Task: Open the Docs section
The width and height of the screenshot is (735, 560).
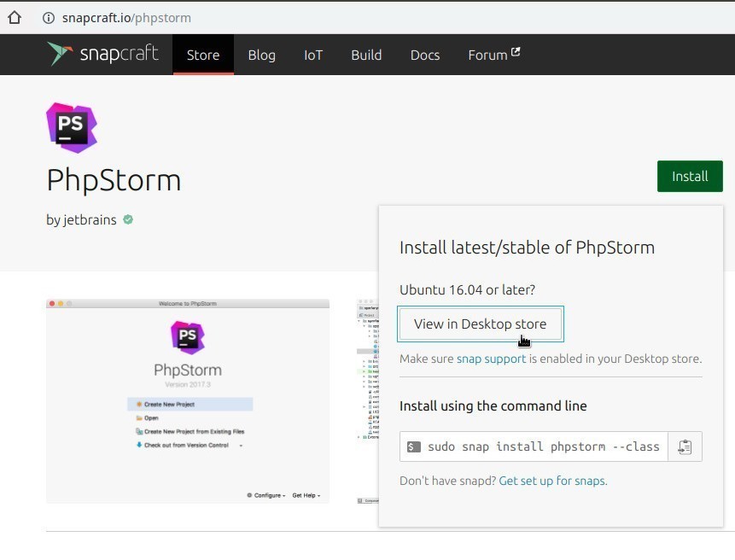Action: coord(424,55)
